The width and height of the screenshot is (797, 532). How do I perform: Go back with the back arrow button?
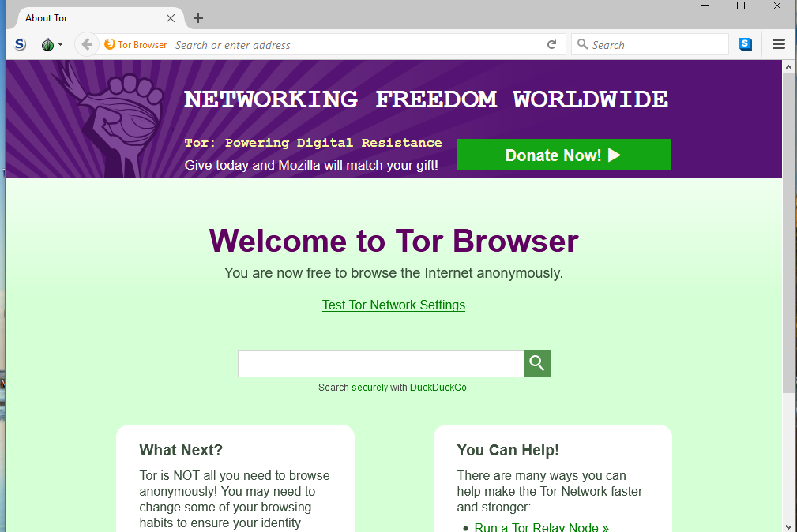[x=87, y=45]
